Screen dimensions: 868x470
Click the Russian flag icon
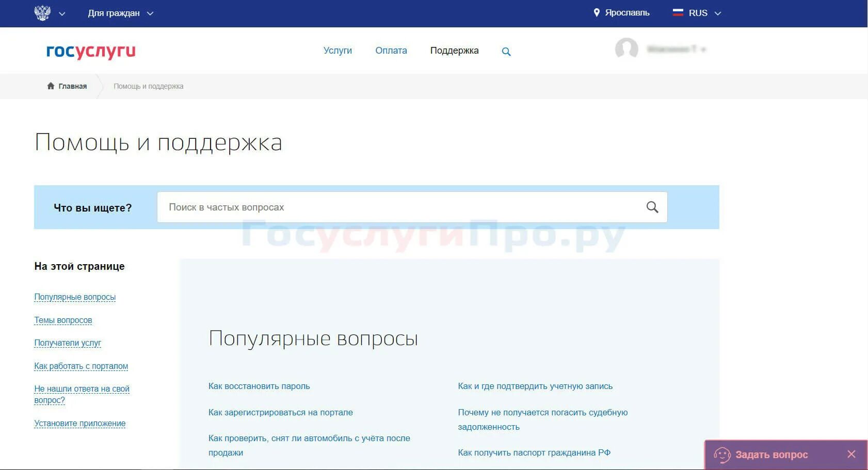tap(678, 13)
